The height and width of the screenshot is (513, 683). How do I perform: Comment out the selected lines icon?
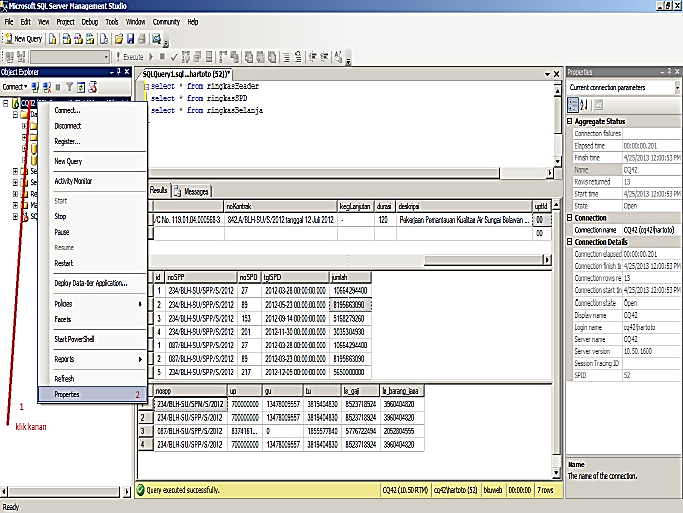(287, 57)
